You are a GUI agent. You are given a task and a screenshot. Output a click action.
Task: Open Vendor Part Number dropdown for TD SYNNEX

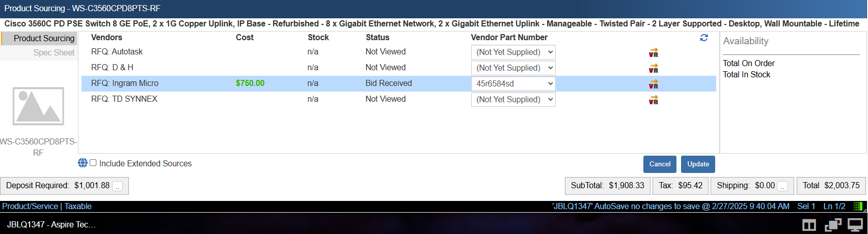(x=513, y=99)
